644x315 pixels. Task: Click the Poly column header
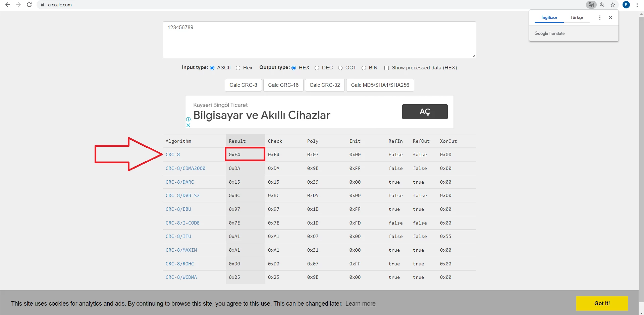click(x=313, y=141)
